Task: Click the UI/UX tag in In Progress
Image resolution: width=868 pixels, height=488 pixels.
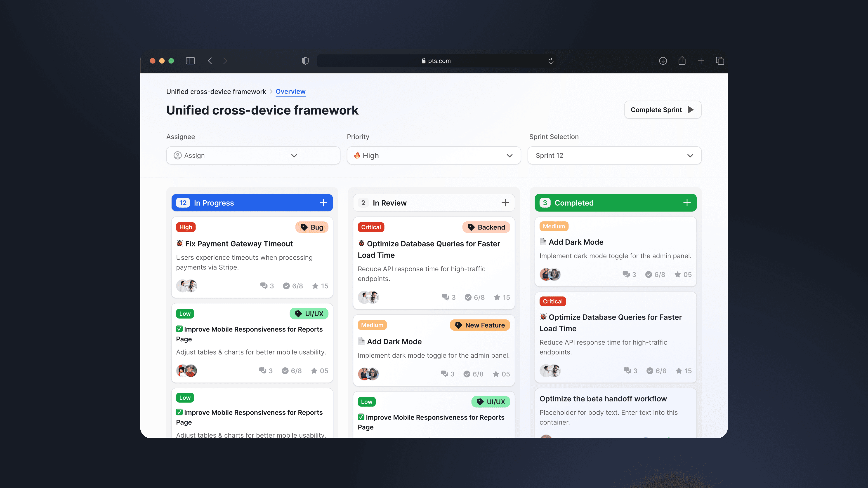Action: (309, 314)
